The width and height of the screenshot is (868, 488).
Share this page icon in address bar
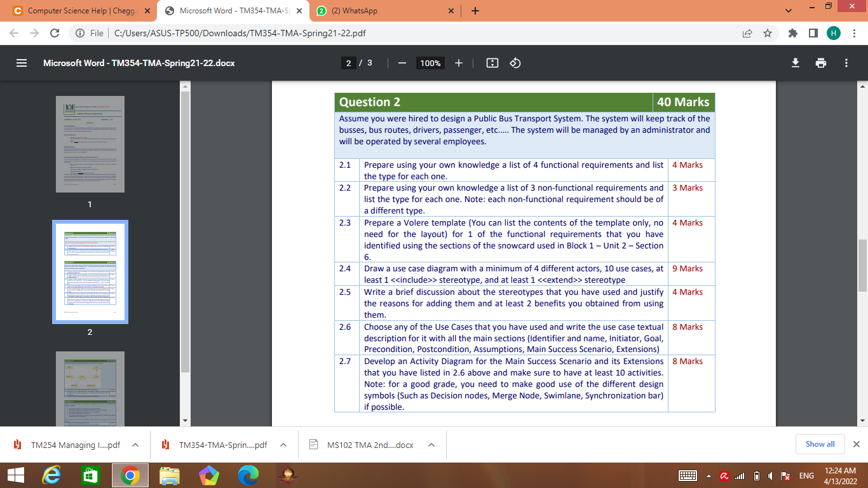point(747,33)
